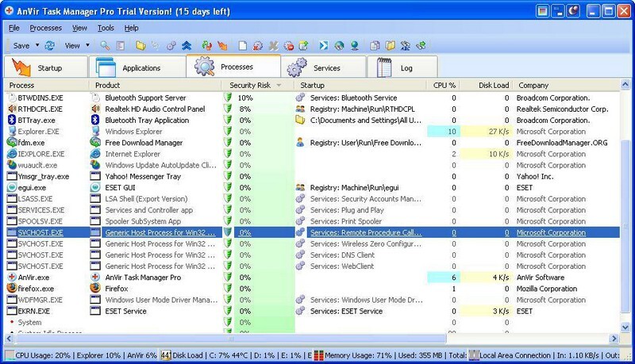Click the View toolbar button
The height and width of the screenshot is (364, 635).
pyautogui.click(x=72, y=46)
